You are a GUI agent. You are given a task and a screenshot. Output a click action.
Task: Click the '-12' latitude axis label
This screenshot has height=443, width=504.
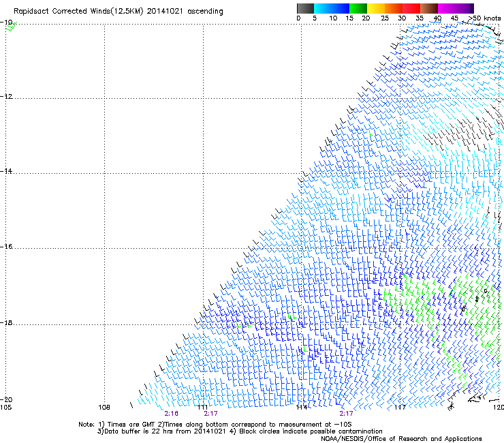[x=6, y=97]
